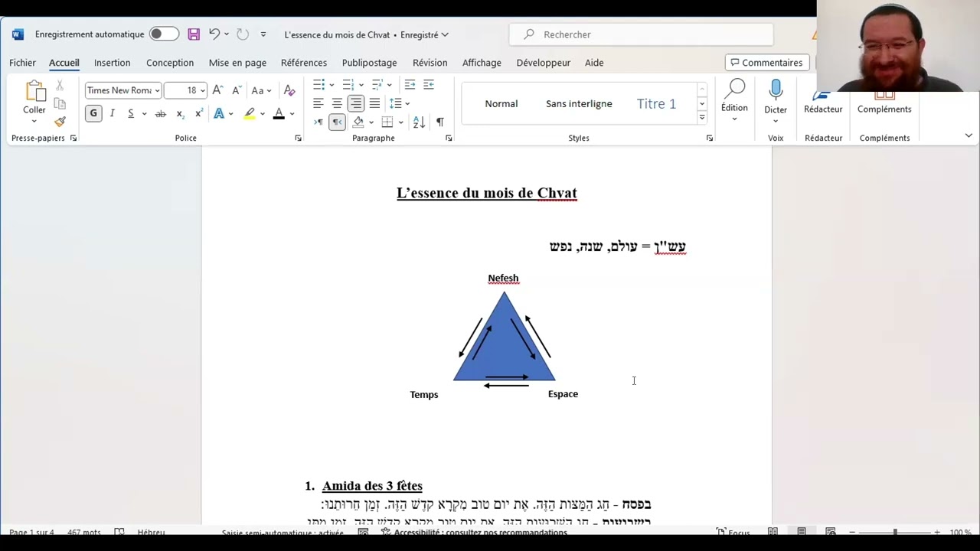Image resolution: width=980 pixels, height=551 pixels.
Task: Center the paragraph text
Action: pyautogui.click(x=337, y=103)
